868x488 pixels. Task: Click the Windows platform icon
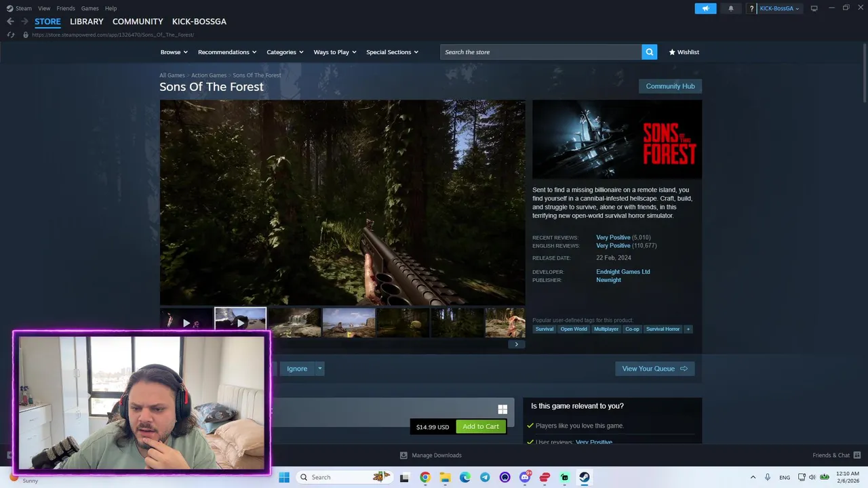click(x=502, y=409)
